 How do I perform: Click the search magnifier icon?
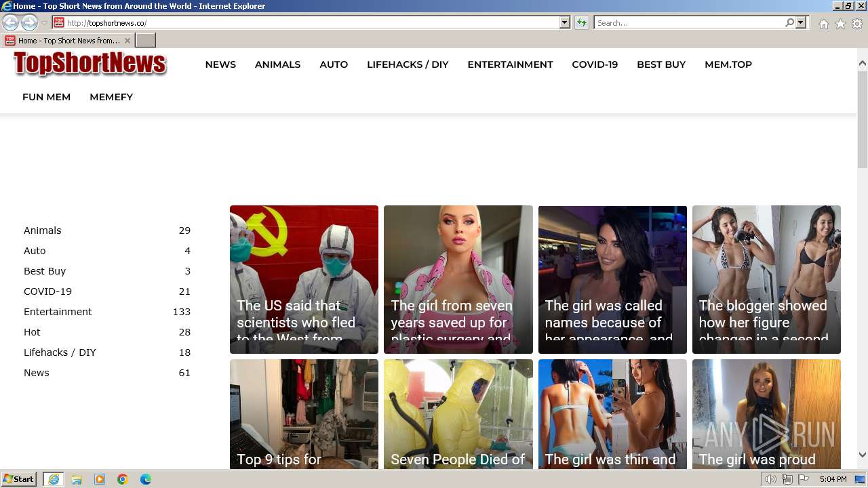[x=789, y=22]
